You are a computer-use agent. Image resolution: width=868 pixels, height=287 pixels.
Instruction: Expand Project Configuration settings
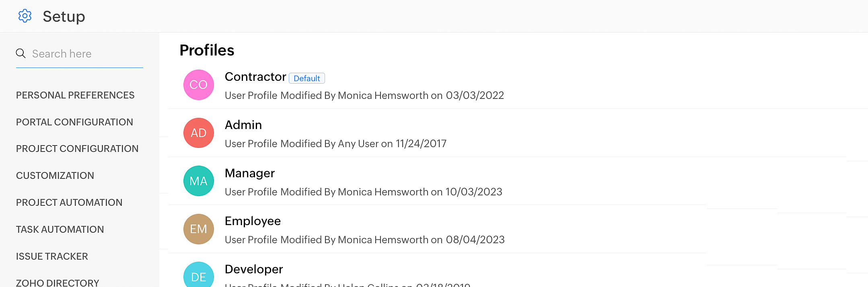(77, 149)
